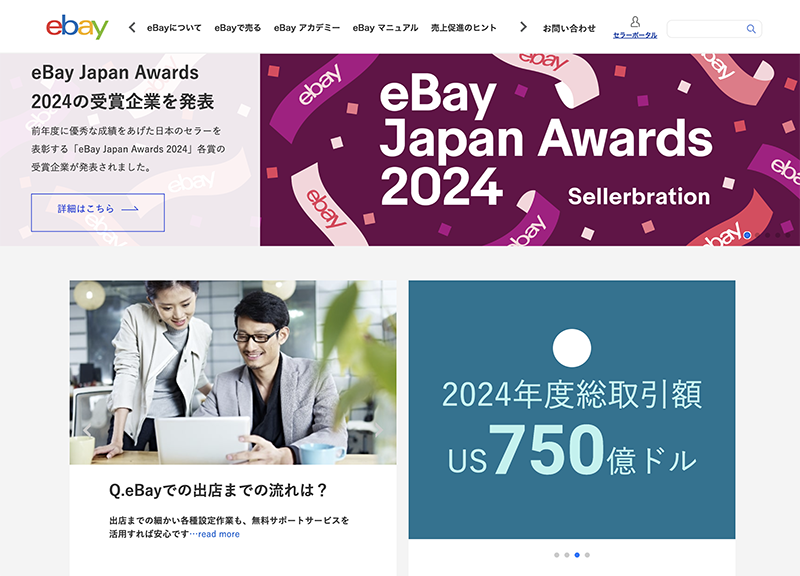
Task: Click the お問い合わせ contact link
Action: (x=569, y=29)
